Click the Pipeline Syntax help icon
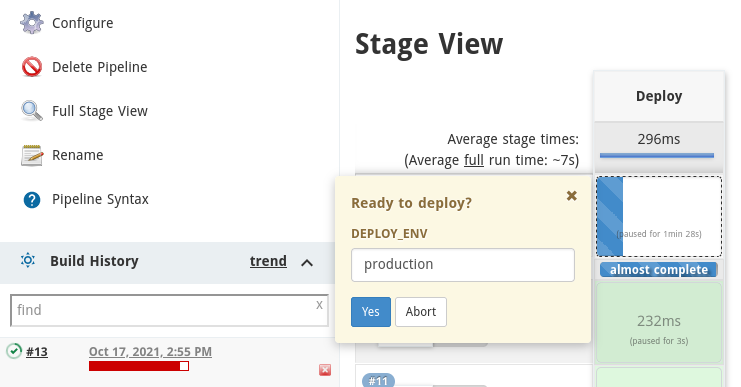The image size is (741, 387). 32,199
